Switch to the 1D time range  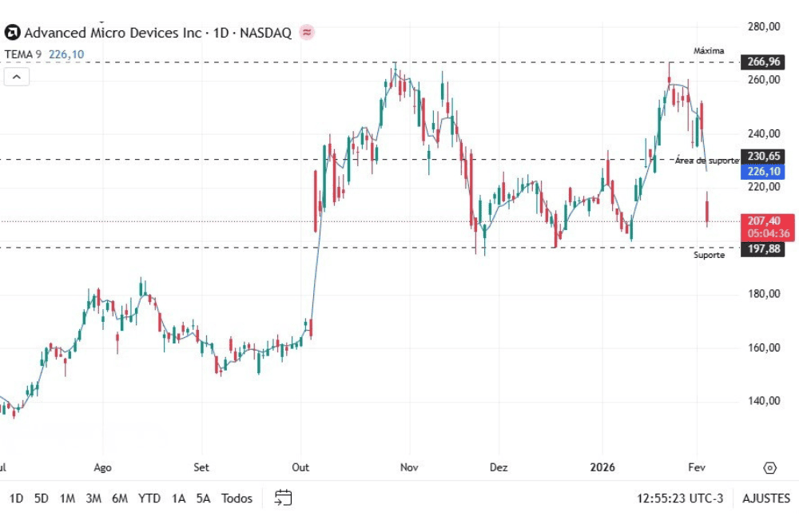pos(16,498)
